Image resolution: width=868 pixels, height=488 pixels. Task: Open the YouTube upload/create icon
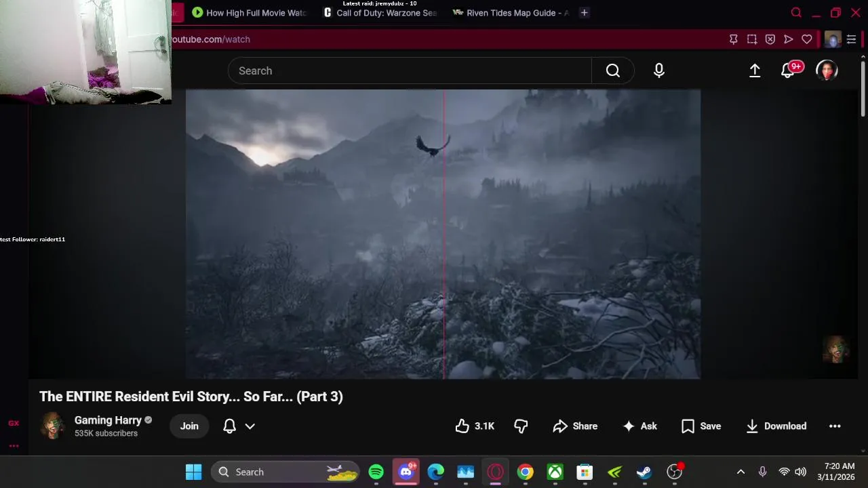755,70
